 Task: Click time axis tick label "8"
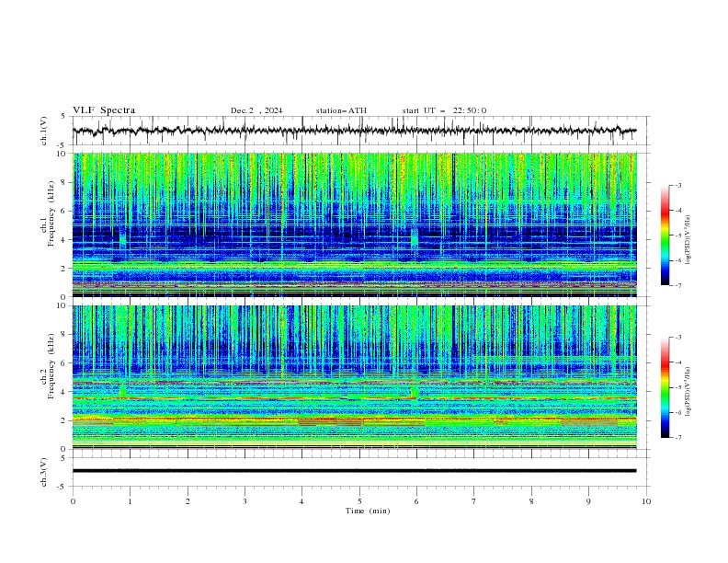[531, 501]
